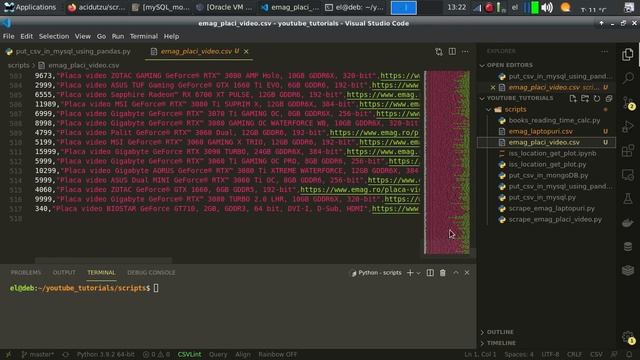
Task: Create a new terminal with plus icon
Action: (410, 273)
